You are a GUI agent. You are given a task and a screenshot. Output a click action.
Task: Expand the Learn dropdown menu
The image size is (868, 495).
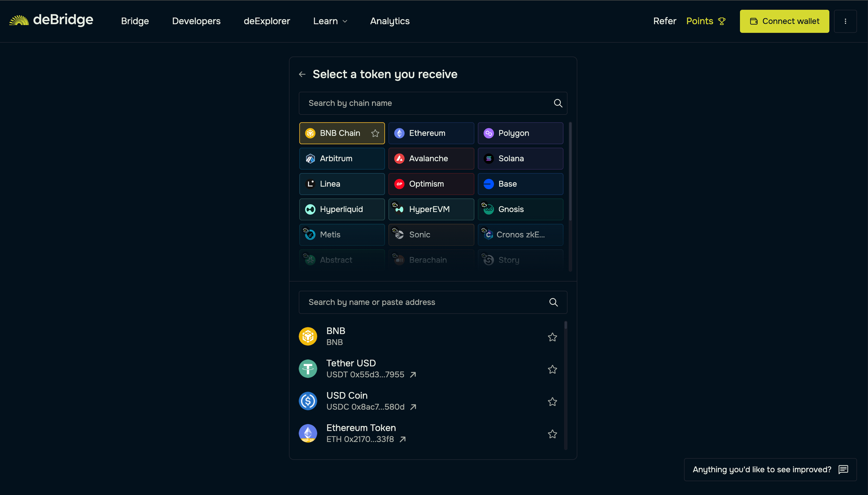[x=330, y=21]
